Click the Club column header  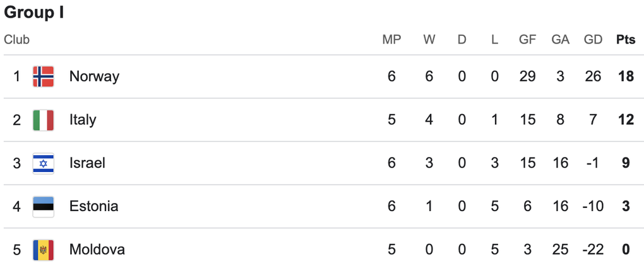click(17, 40)
